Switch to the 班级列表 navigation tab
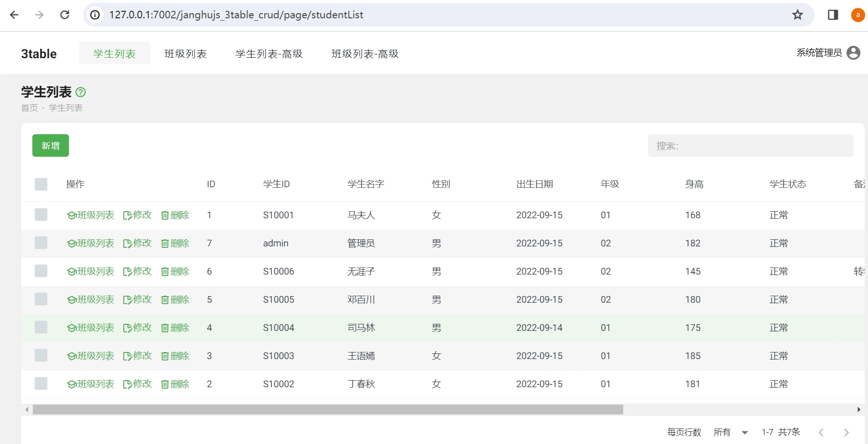 tap(185, 54)
